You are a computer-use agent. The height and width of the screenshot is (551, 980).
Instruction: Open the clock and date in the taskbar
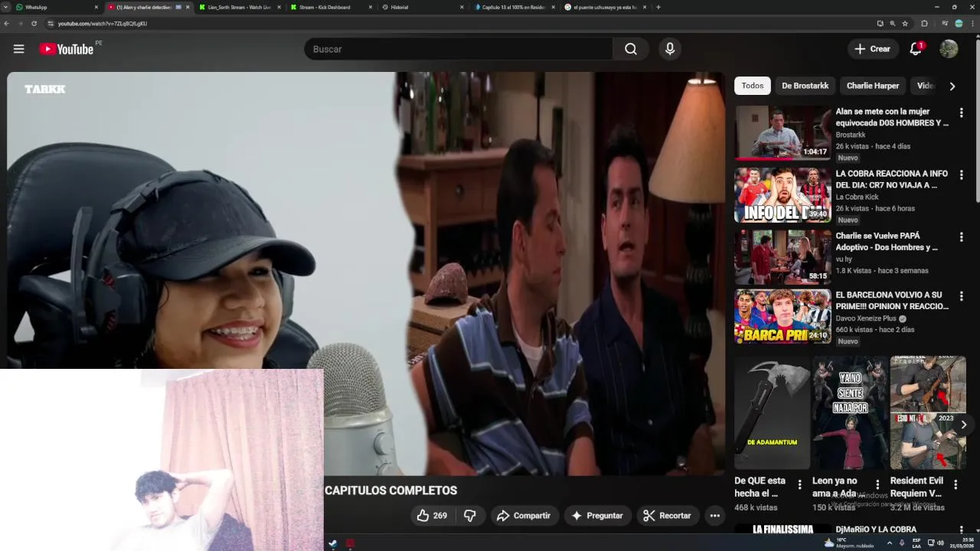pos(961,543)
